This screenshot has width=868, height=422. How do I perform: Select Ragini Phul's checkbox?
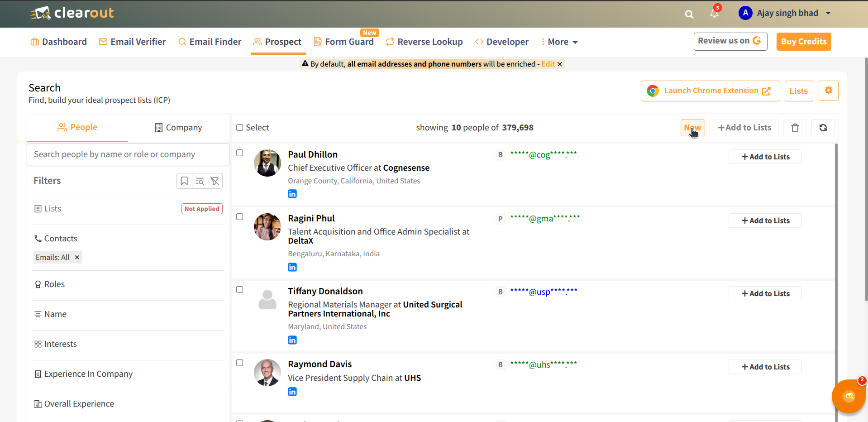pos(239,216)
